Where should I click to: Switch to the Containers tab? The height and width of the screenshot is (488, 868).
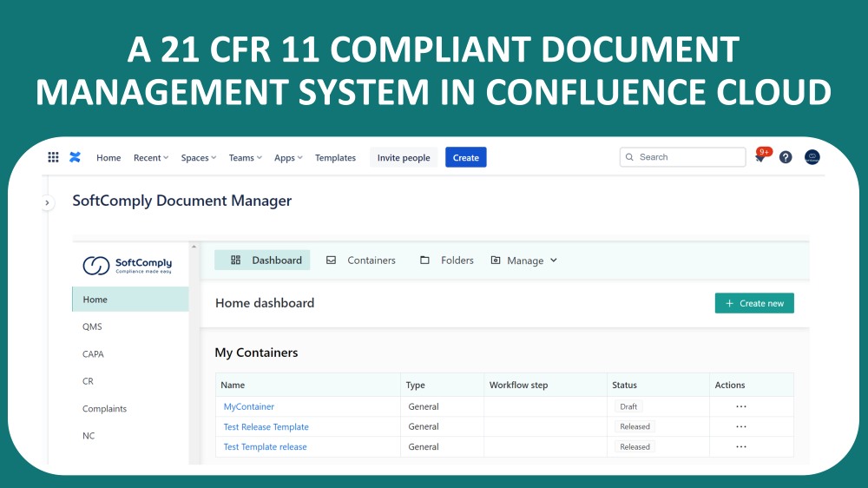361,260
